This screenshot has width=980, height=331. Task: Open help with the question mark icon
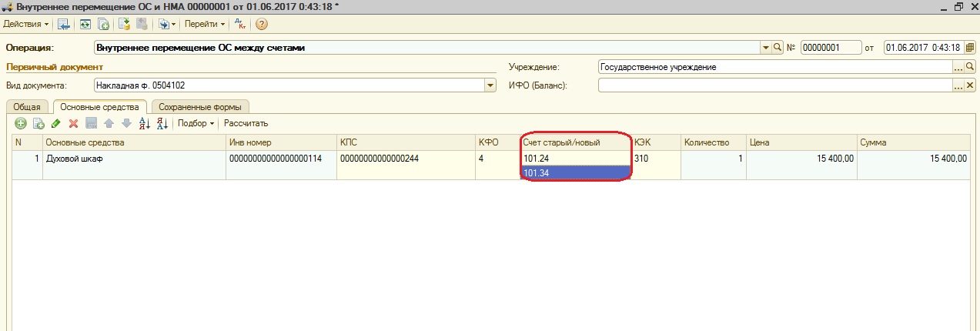(261, 25)
